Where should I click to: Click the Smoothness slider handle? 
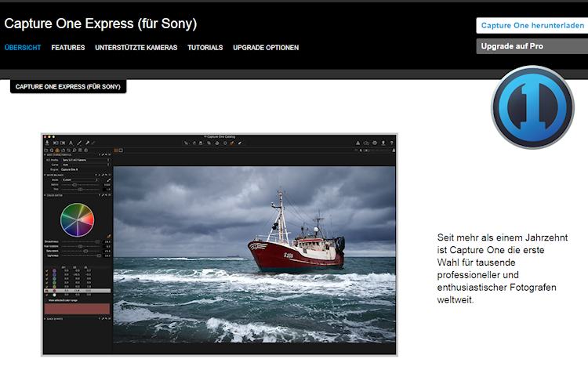[97, 241]
